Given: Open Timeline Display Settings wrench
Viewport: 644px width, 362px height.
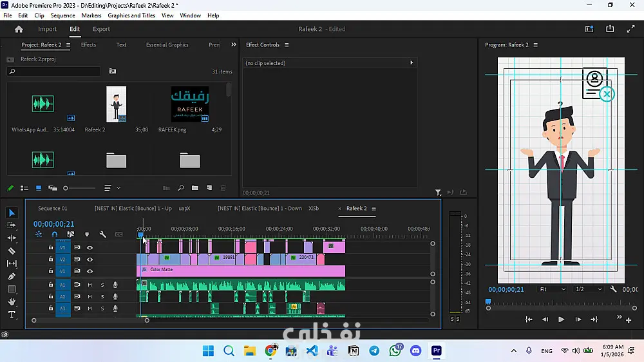Looking at the screenshot, I should (102, 234).
